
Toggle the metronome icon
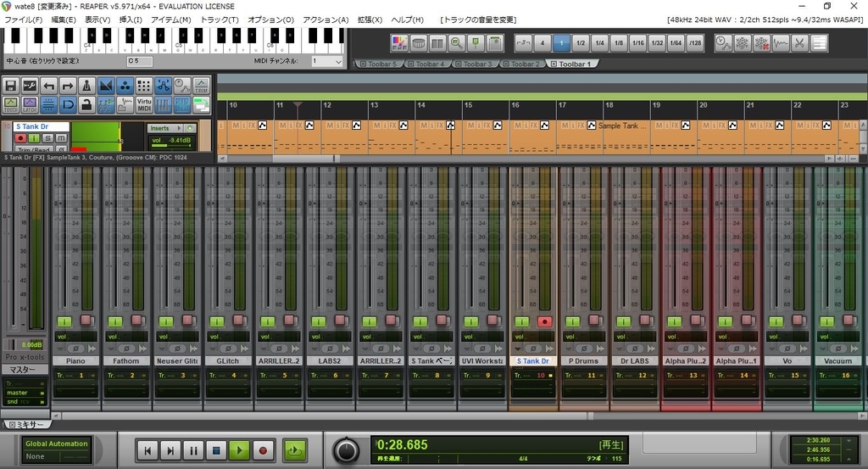pyautogui.click(x=87, y=86)
